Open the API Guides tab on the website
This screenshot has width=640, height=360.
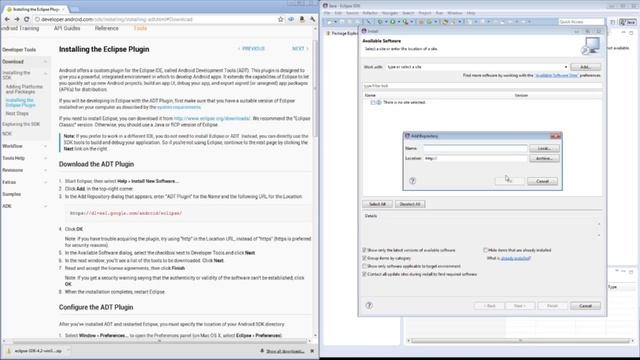point(67,28)
